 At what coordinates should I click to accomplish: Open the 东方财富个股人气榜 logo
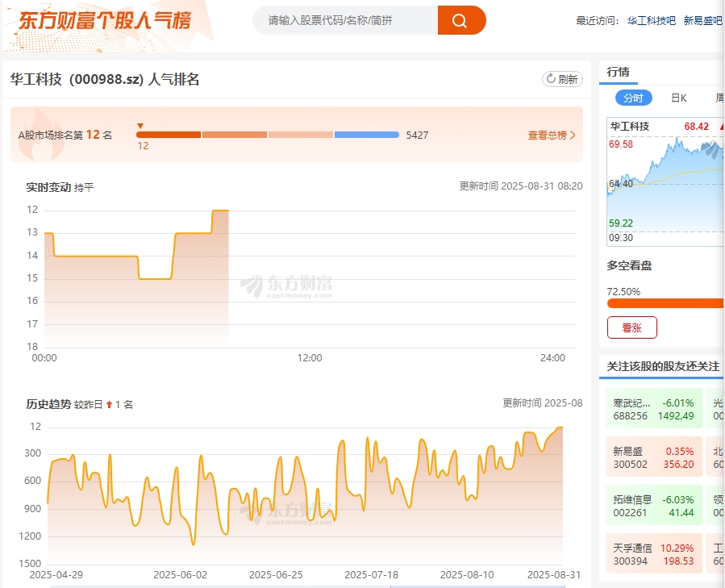click(x=105, y=21)
